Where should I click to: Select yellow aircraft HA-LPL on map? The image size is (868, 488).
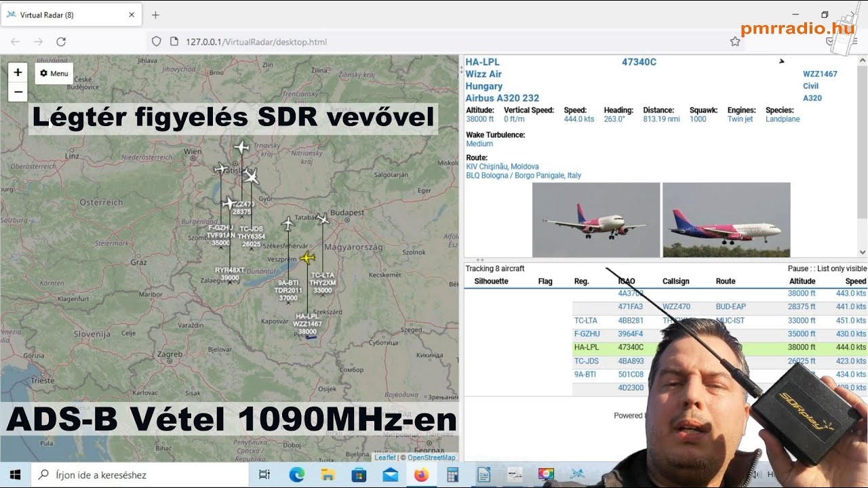[x=308, y=258]
